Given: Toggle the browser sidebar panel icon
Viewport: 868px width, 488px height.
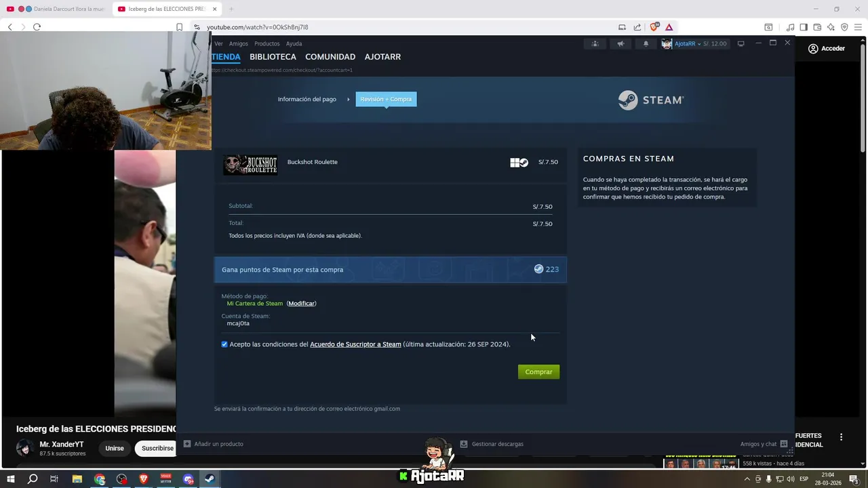Looking at the screenshot, I should [804, 27].
